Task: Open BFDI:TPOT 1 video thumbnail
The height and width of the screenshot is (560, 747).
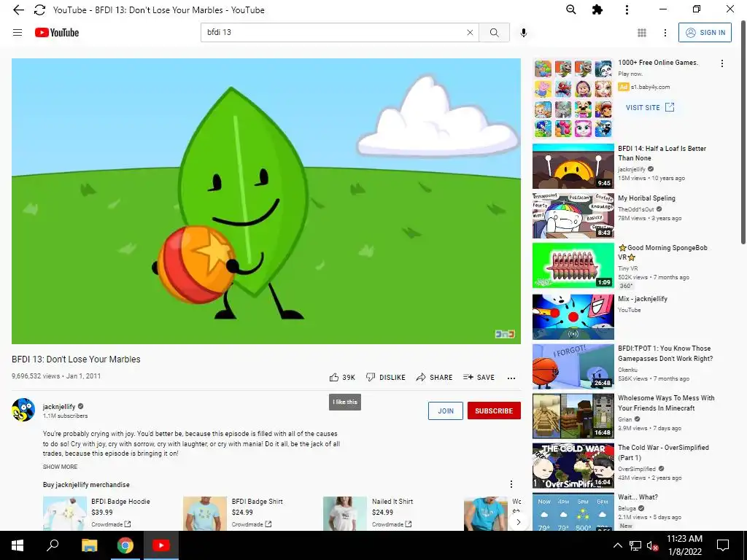Action: pyautogui.click(x=573, y=366)
